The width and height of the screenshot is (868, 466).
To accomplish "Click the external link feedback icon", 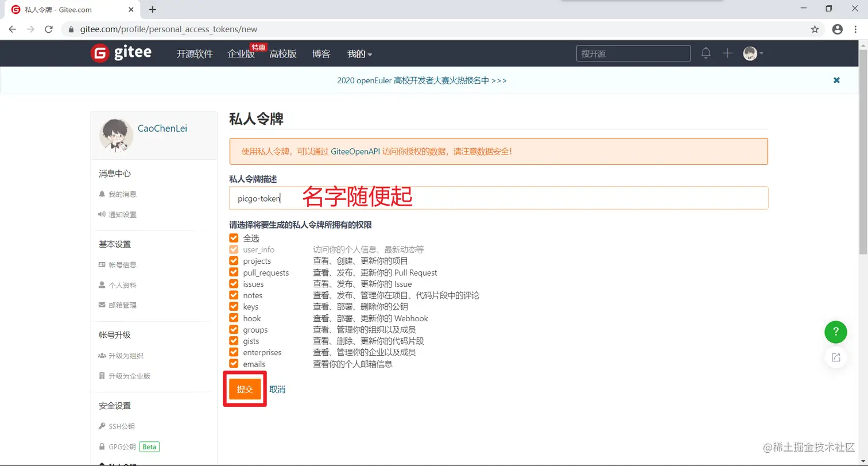I will (836, 357).
